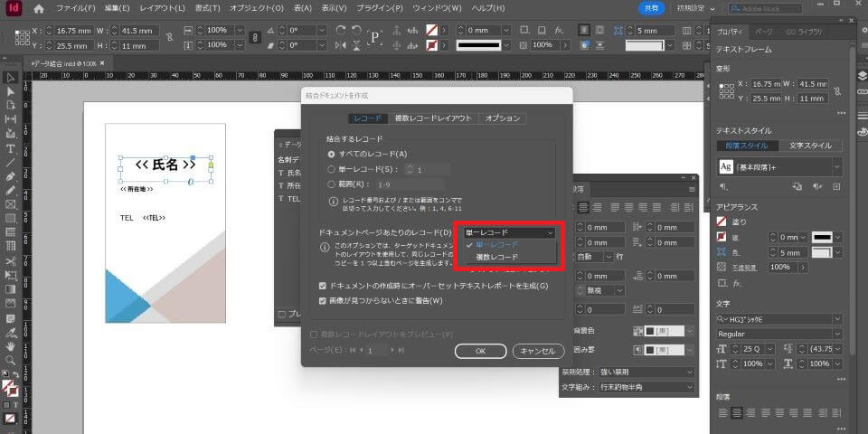Click the 塗り fill color swatch
This screenshot has width=868, height=434.
pos(722,222)
